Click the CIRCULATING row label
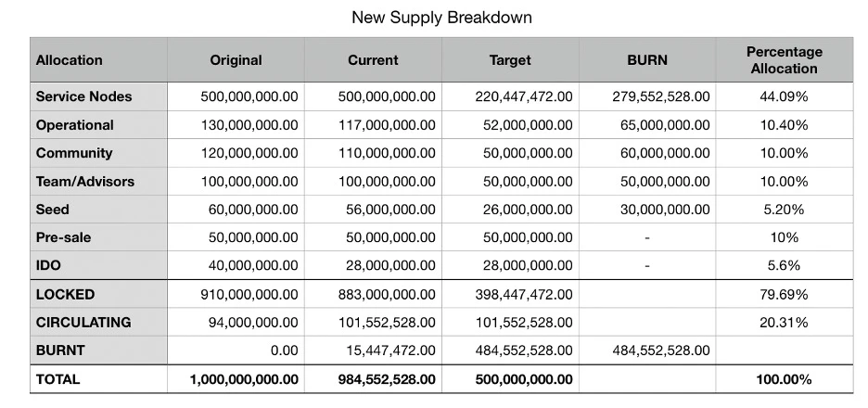Image resolution: width=868 pixels, height=408 pixels. pos(83,323)
